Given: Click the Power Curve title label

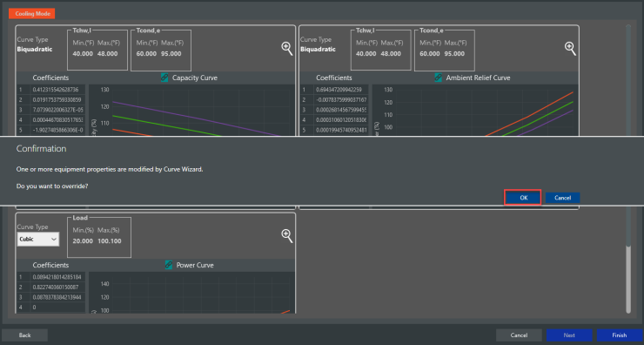Looking at the screenshot, I should pyautogui.click(x=195, y=265).
